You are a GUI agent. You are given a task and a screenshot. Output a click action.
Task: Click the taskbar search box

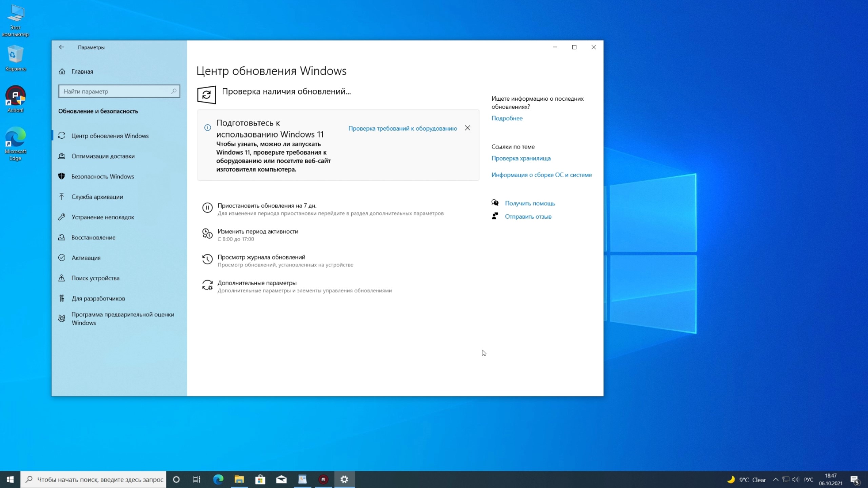(93, 480)
